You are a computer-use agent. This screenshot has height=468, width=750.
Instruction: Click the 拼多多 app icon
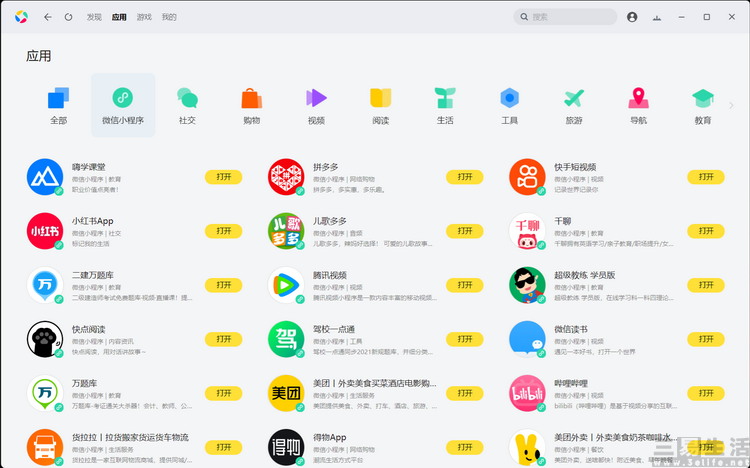[286, 177]
